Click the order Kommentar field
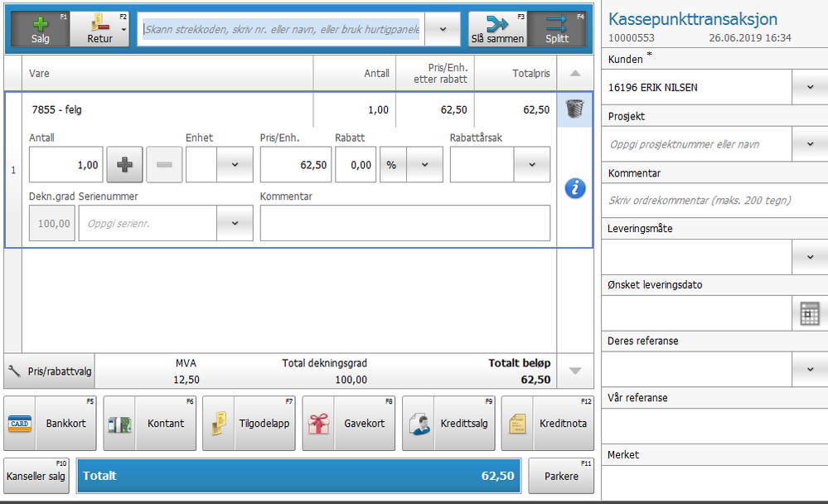Viewport: 828px width, 504px height. point(714,201)
